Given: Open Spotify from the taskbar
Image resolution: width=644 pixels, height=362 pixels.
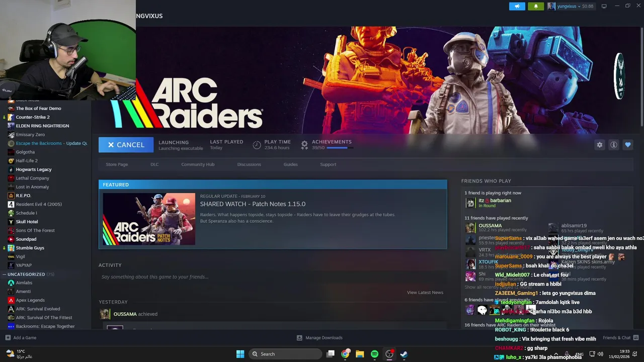Looking at the screenshot, I should (x=374, y=354).
